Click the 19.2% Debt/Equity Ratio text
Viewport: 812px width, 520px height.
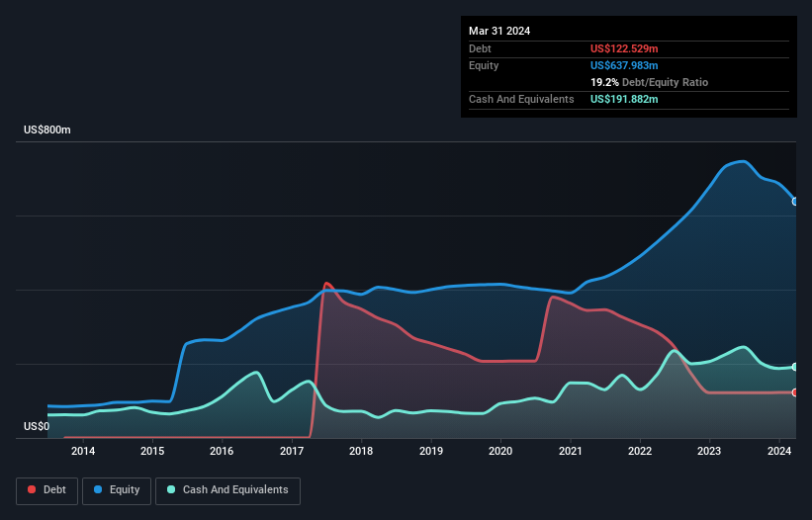tap(650, 82)
